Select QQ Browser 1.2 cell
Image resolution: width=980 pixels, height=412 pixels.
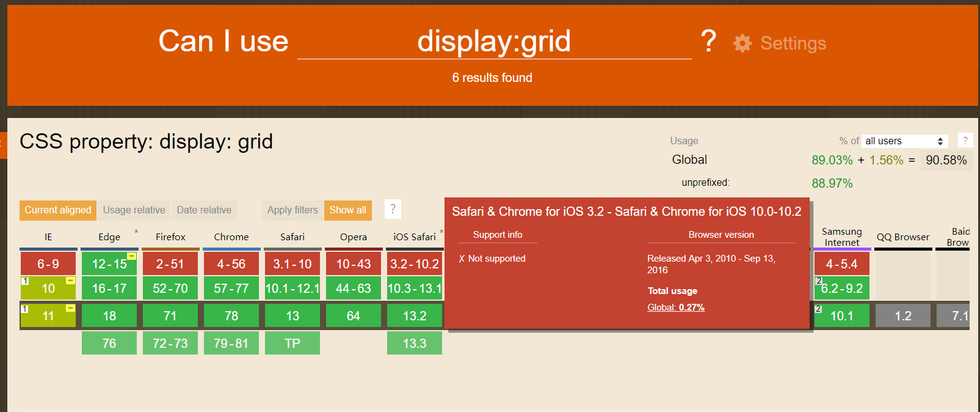click(x=903, y=316)
